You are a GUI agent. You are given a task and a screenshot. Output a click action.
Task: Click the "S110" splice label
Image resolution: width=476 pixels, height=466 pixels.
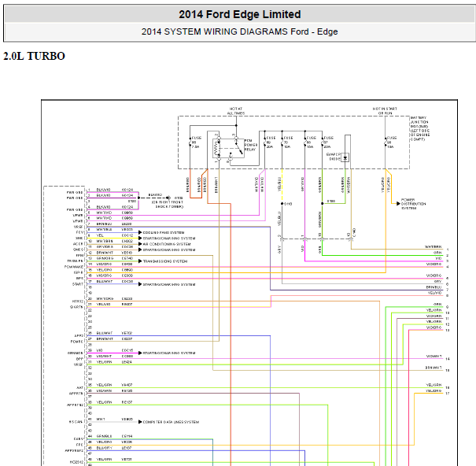(288, 204)
